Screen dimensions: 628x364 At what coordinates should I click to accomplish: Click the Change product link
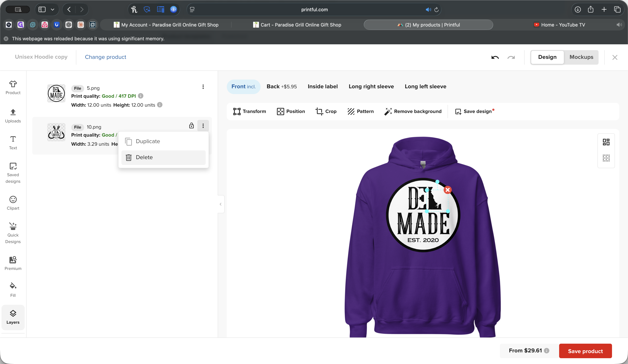click(x=105, y=57)
